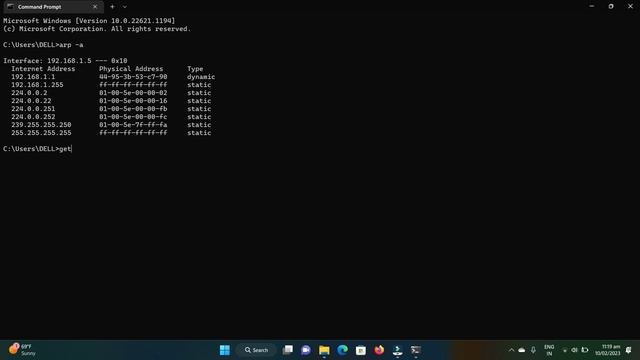Screen dimensions: 640x360
Task: Close the terminal window
Action: (x=630, y=6)
